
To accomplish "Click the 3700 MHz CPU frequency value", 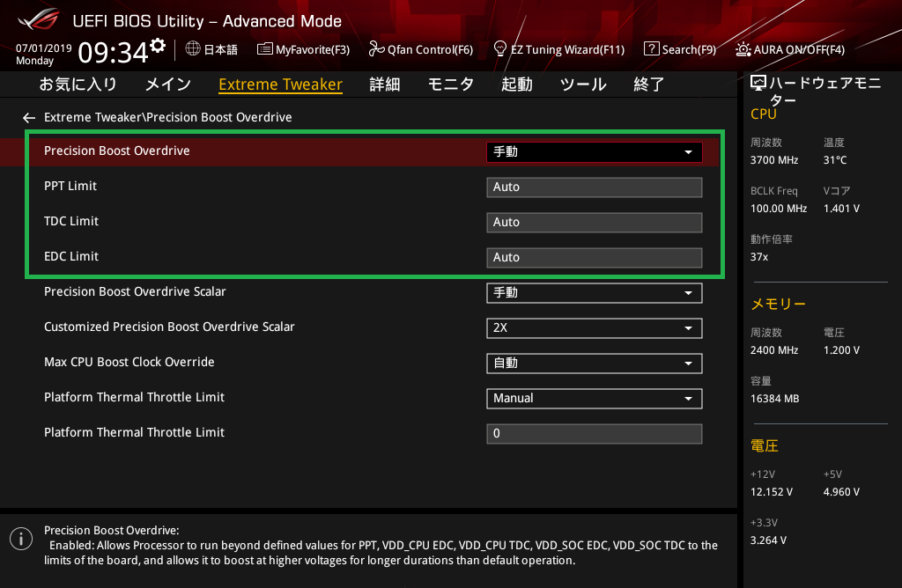I will pos(774,160).
